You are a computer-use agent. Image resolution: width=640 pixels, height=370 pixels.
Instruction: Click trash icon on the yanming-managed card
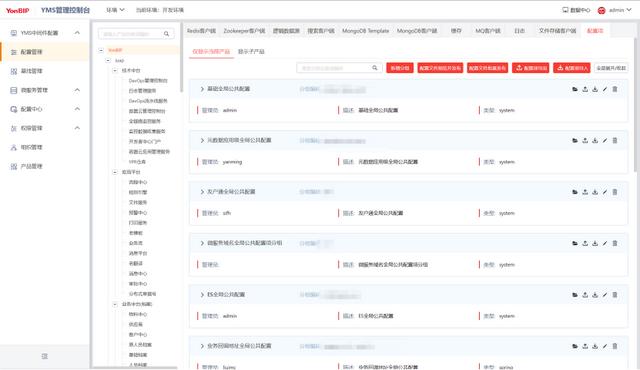615,140
